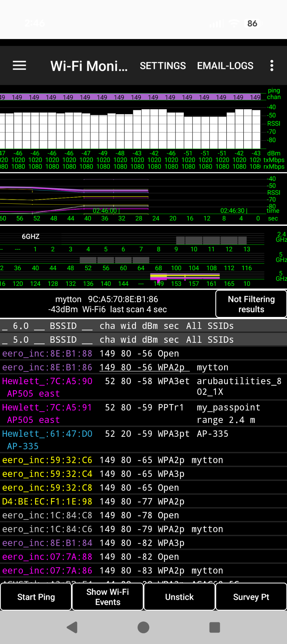287x644 pixels.
Task: Tap the Wi-Fi Moni... app title
Action: [89, 66]
